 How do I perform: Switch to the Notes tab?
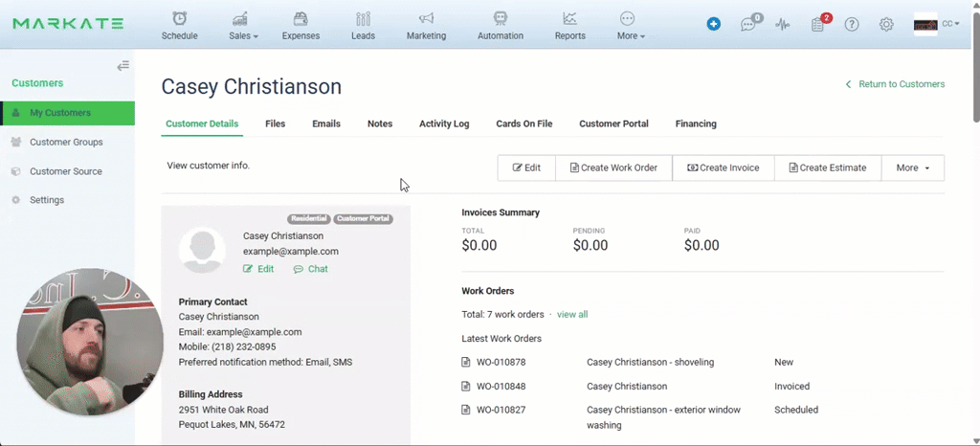point(380,123)
